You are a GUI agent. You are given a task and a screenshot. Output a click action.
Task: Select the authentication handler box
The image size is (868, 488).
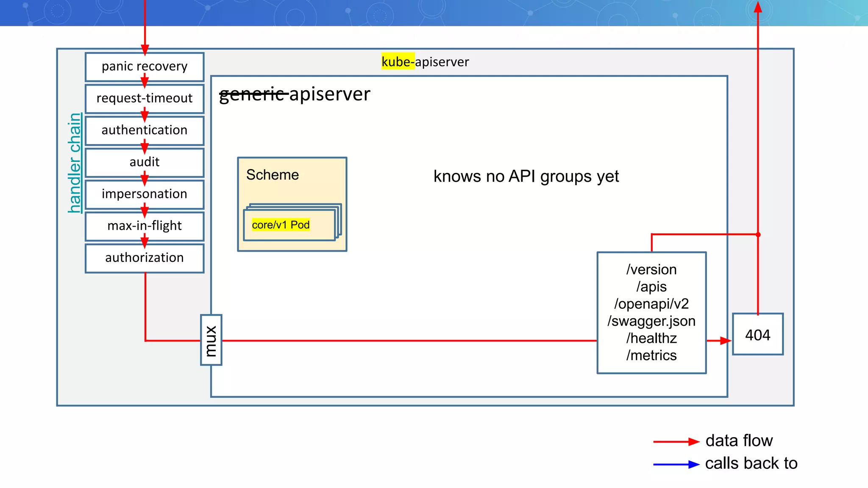coord(145,130)
